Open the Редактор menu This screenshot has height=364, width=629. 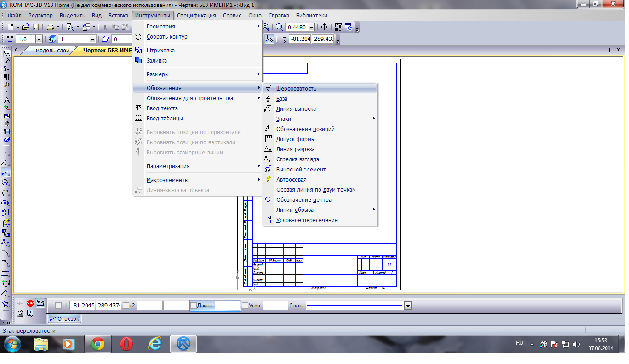coord(40,15)
